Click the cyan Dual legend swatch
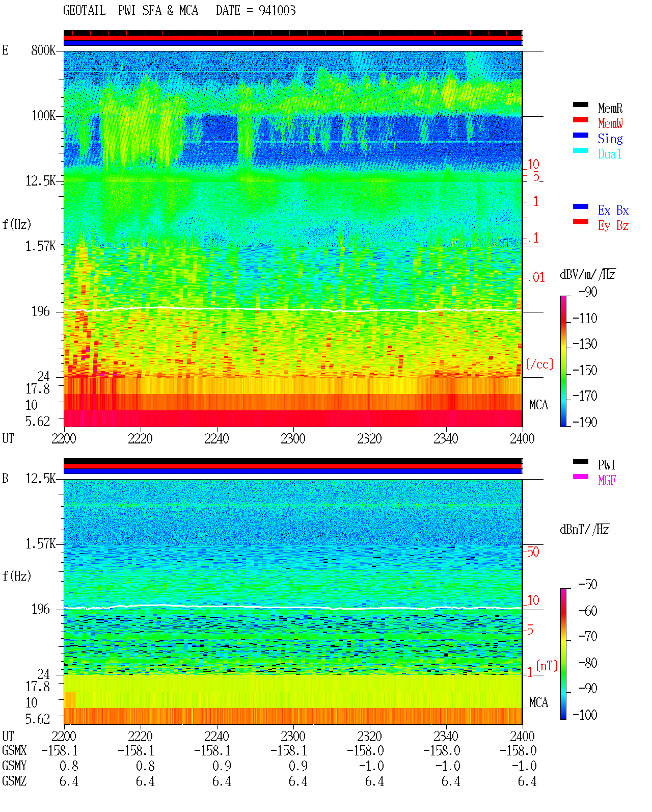The height and width of the screenshot is (812, 652). click(x=581, y=151)
